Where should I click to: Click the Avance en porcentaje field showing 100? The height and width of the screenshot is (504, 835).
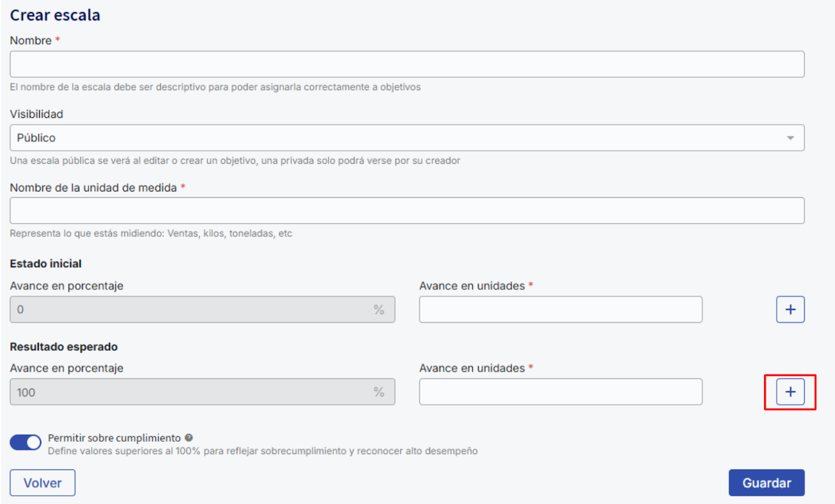tap(193, 392)
